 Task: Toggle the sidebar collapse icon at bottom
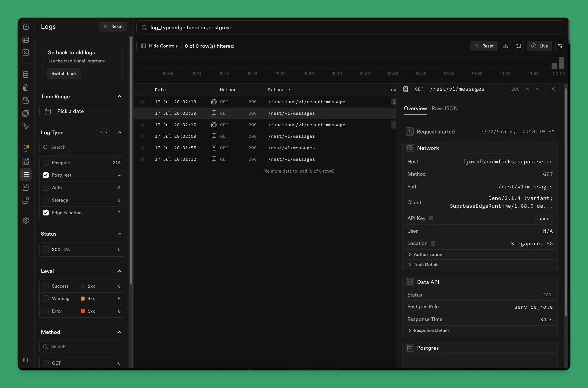[25, 360]
